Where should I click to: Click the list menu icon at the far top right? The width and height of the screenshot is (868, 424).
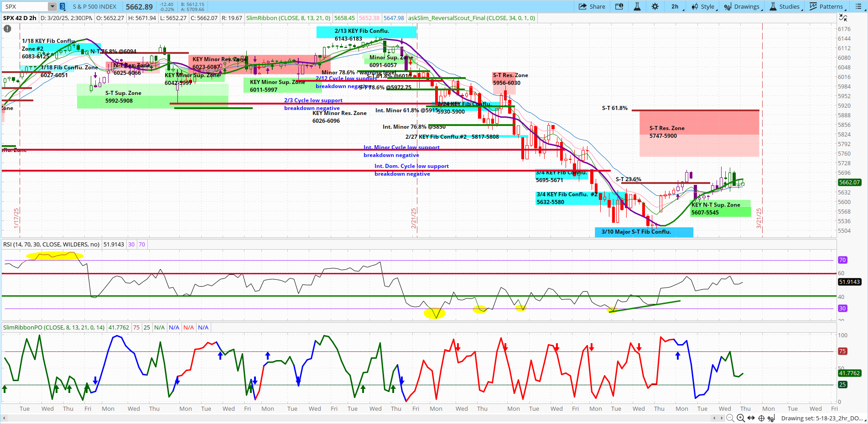tap(858, 6)
